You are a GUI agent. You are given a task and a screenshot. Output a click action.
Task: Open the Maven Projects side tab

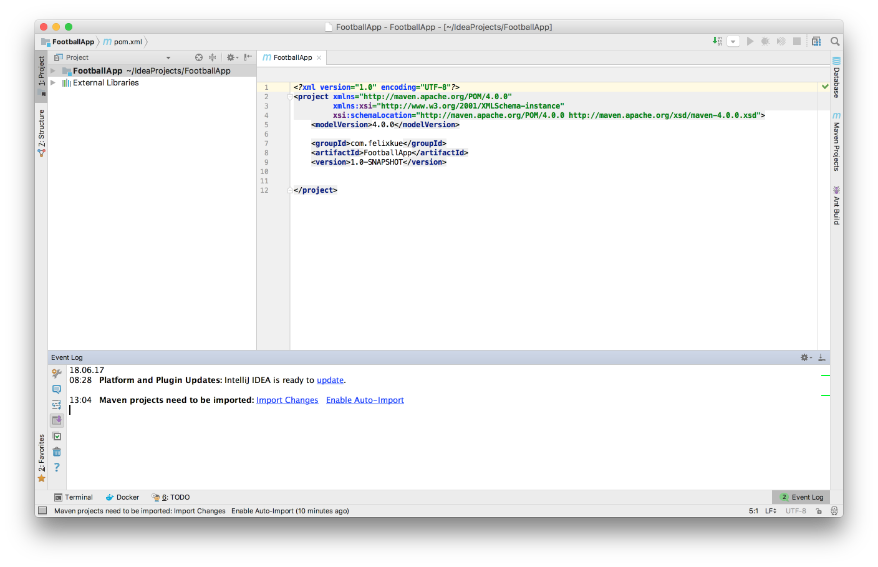tap(836, 143)
